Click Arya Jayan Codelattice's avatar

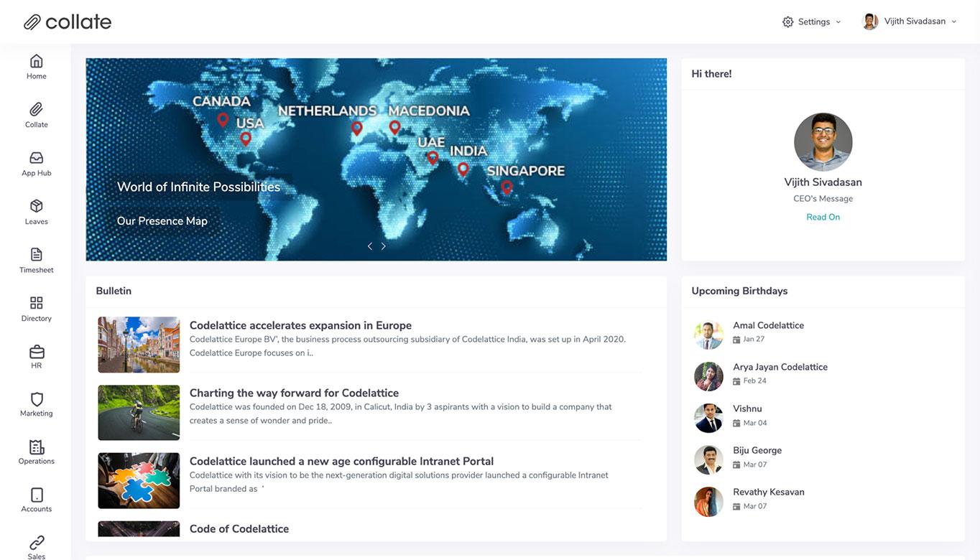pos(708,376)
